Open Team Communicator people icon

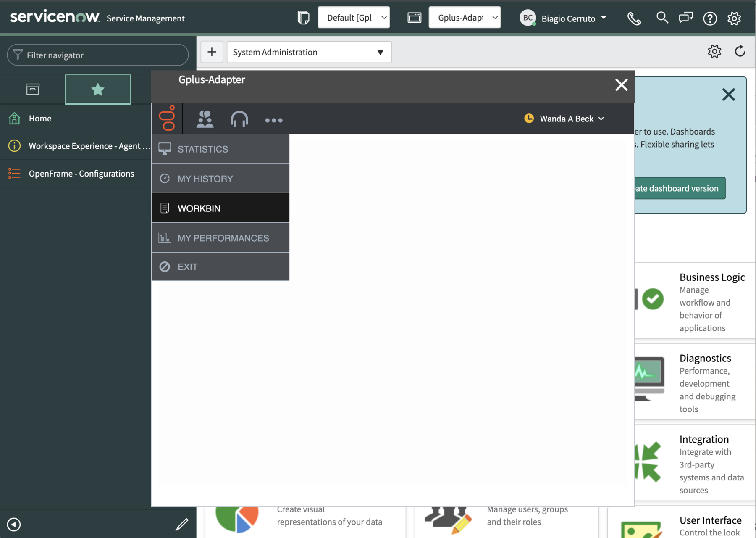click(205, 119)
